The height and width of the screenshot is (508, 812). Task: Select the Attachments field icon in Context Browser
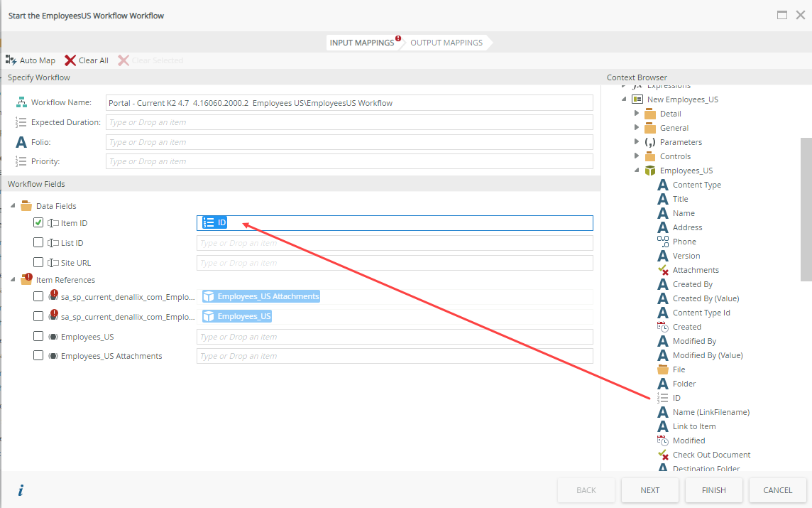(x=663, y=270)
